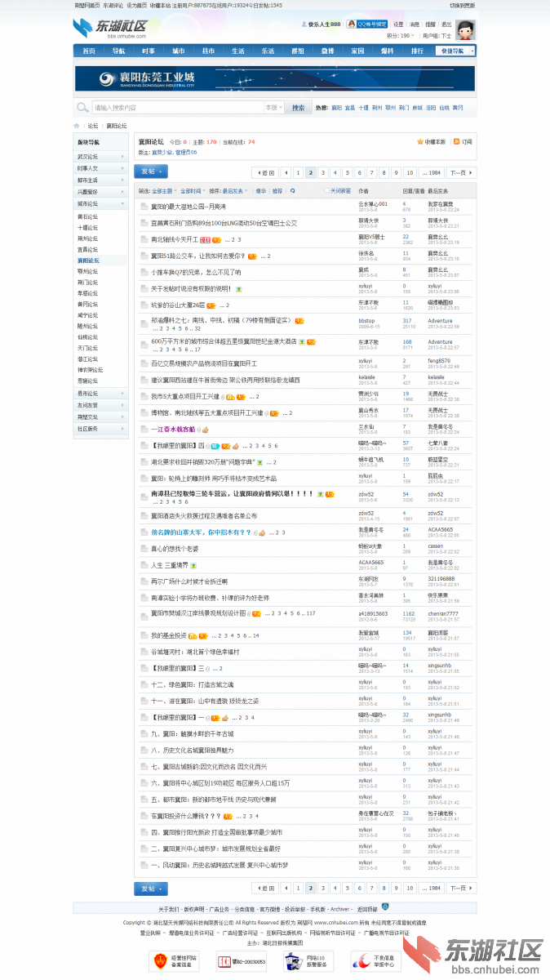Open the 生活 nav tab
This screenshot has width=550, height=980.
pyautogui.click(x=237, y=51)
